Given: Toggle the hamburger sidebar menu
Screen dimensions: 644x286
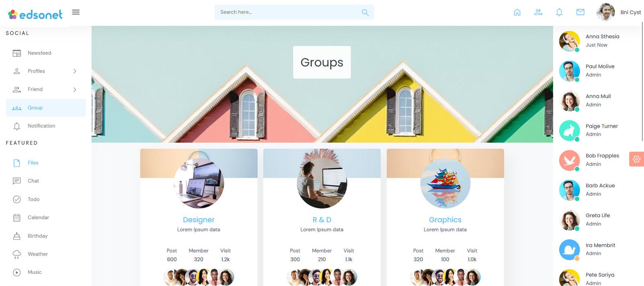Looking at the screenshot, I should (x=76, y=12).
